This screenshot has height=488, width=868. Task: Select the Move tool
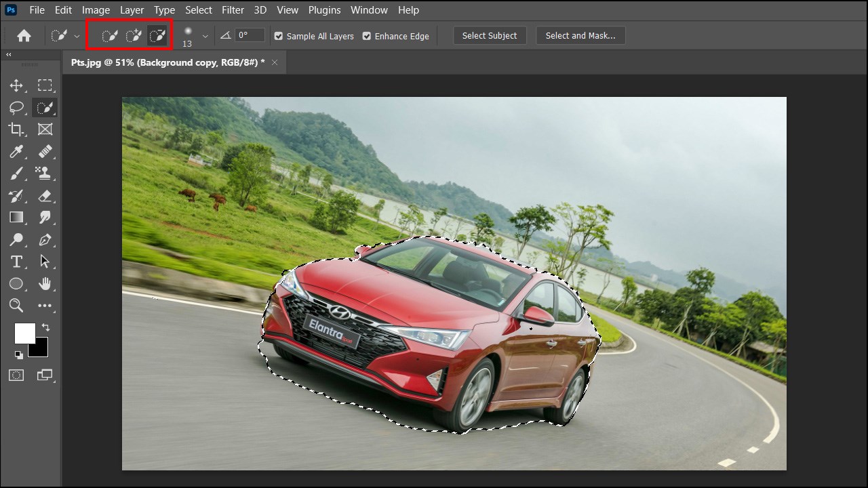pyautogui.click(x=16, y=85)
